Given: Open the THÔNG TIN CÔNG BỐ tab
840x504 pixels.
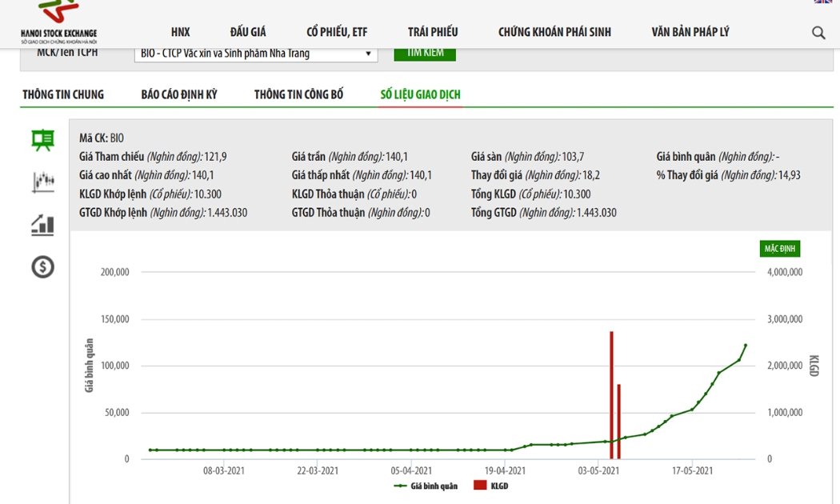Looking at the screenshot, I should (298, 95).
